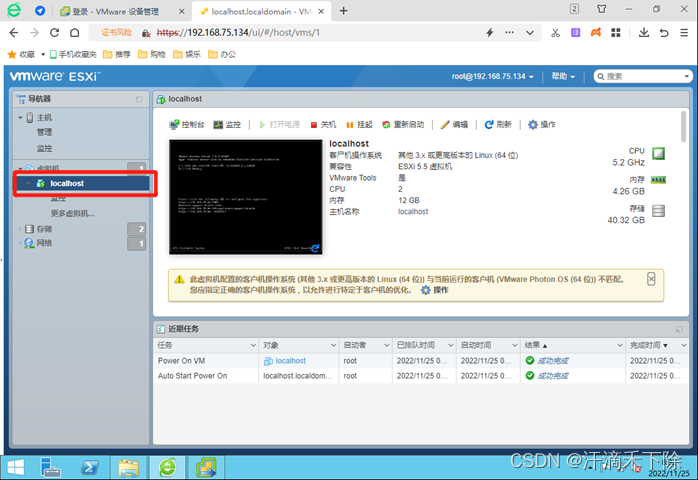698x480 pixels.
Task: Restart the VM with 重新启动
Action: pos(403,125)
